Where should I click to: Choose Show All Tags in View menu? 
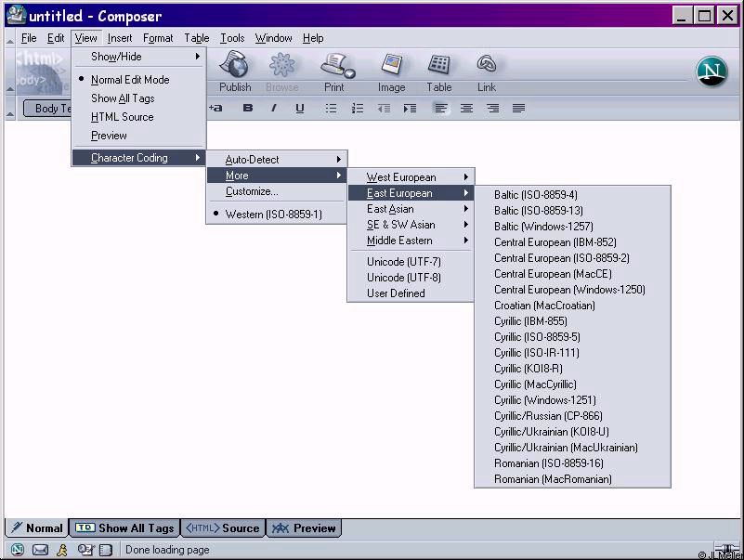click(139, 98)
